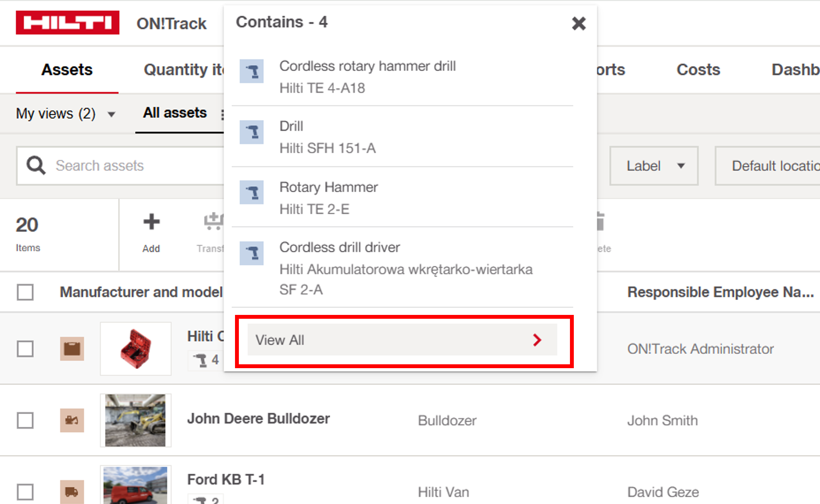820x504 pixels.
Task: Click the John Deere Bulldozer thumbnail
Action: click(x=135, y=420)
